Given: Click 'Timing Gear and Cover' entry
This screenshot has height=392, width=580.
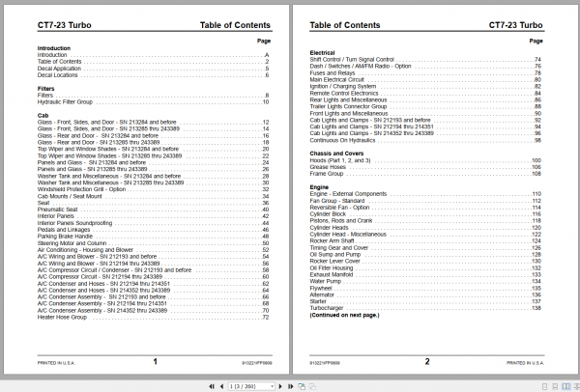Looking at the screenshot, I should pyautogui.click(x=339, y=248).
